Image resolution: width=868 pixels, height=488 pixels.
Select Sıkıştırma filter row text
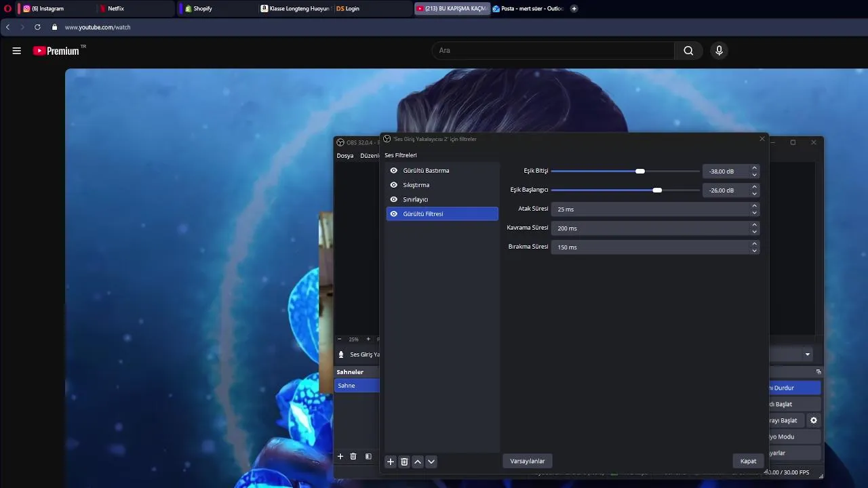click(416, 185)
